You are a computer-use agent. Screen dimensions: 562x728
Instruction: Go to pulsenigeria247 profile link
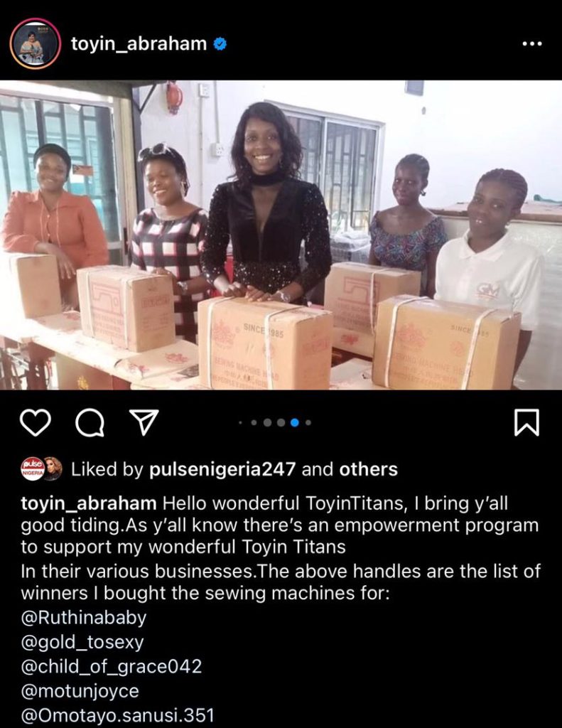[222, 469]
